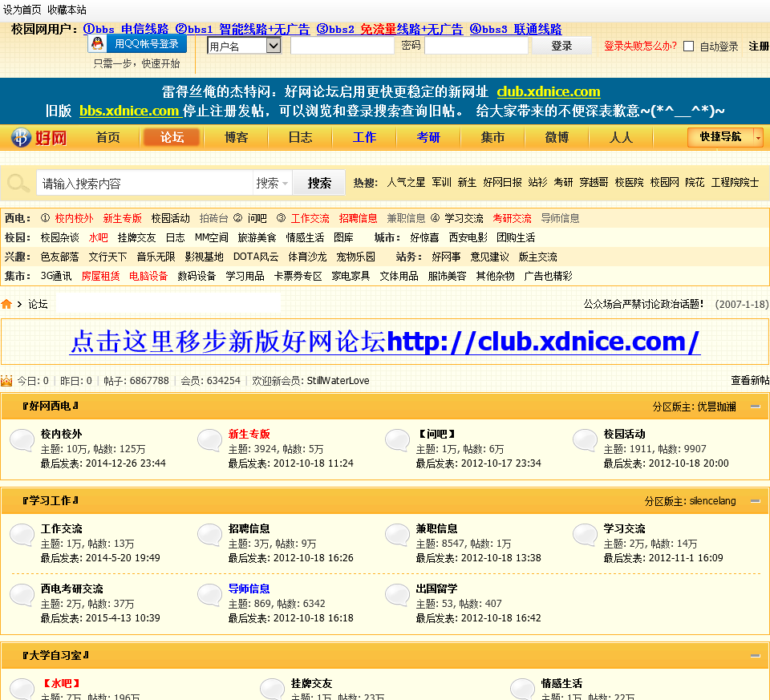
Task: Open the 集市 navigation tab
Action: (492, 137)
